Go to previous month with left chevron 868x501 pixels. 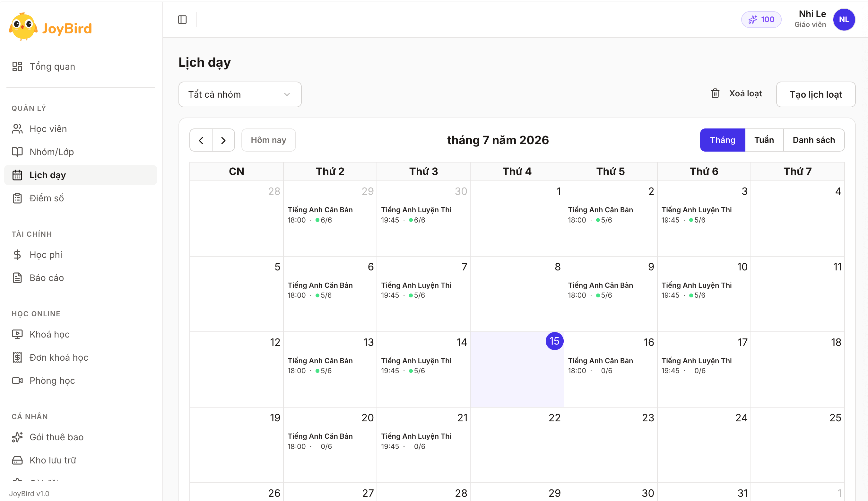pyautogui.click(x=201, y=140)
